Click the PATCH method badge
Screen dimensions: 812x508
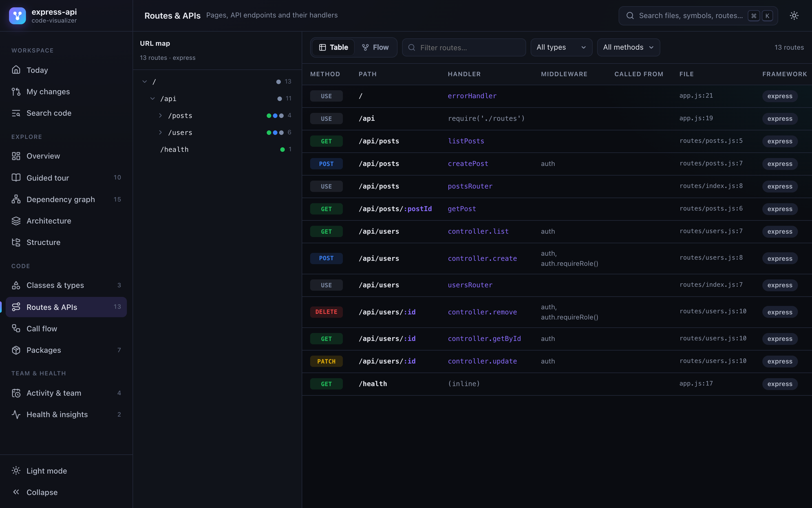(x=326, y=361)
